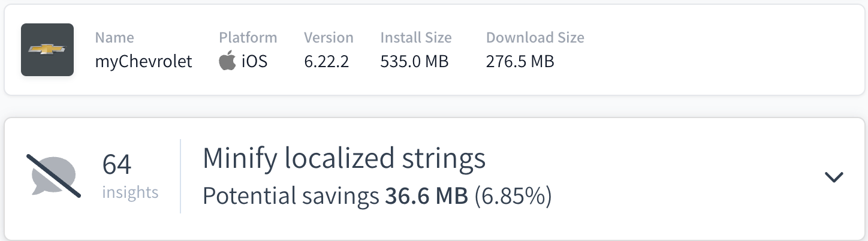Viewport: 868px width, 241px height.
Task: Click the myChevrolet app icon thumbnail
Action: [47, 50]
